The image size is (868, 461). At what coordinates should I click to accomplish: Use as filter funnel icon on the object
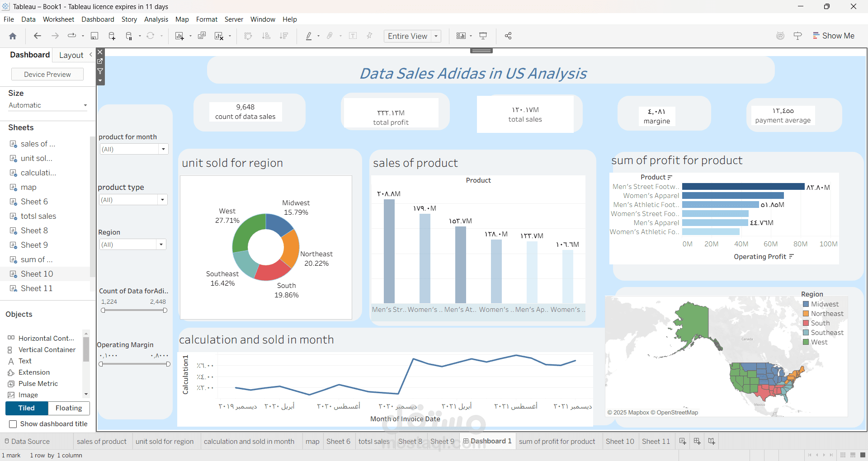[100, 71]
